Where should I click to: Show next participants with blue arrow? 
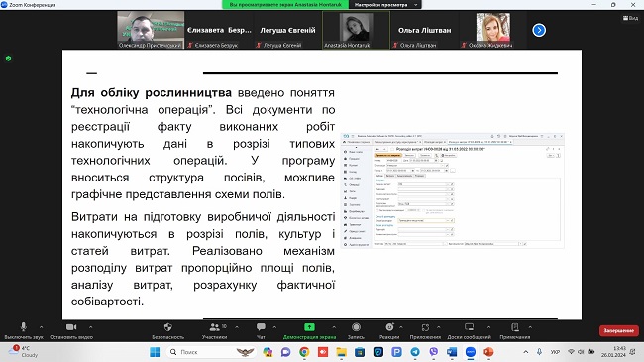539,30
